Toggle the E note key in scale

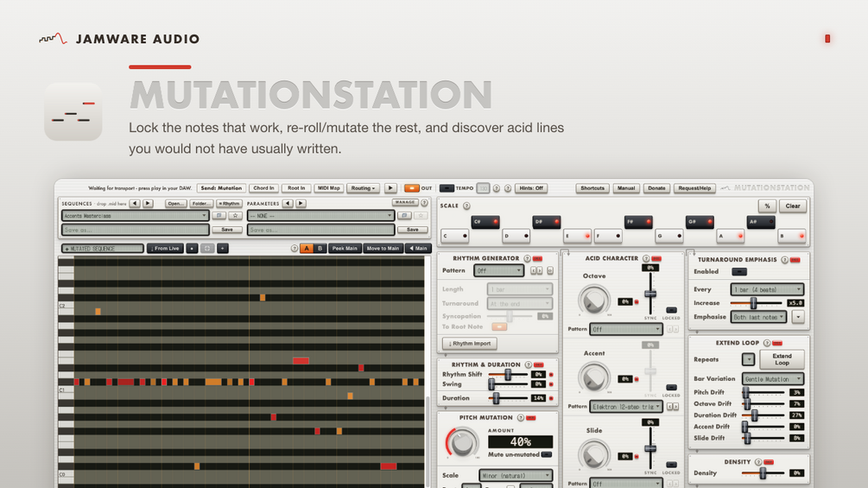click(578, 236)
